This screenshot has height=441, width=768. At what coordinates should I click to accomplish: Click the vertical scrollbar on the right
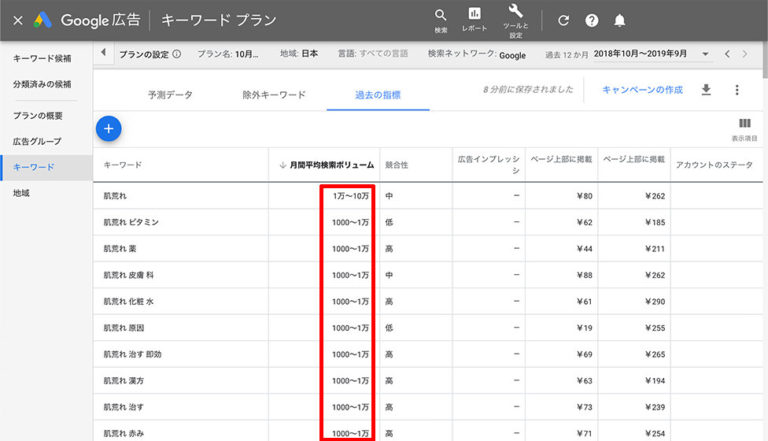[765, 59]
